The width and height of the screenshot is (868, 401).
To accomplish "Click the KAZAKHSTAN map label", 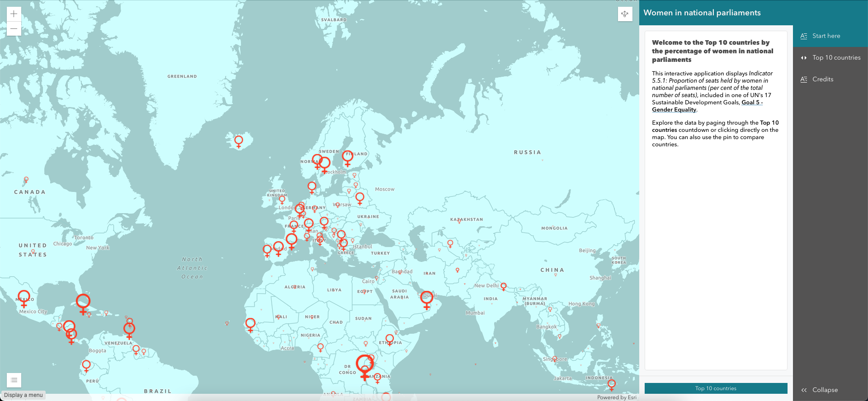I will tap(467, 219).
